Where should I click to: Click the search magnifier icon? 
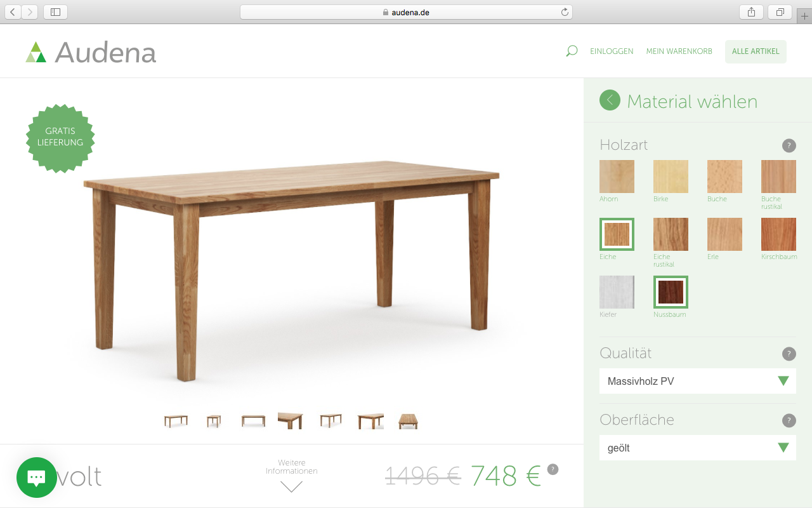tap(572, 51)
